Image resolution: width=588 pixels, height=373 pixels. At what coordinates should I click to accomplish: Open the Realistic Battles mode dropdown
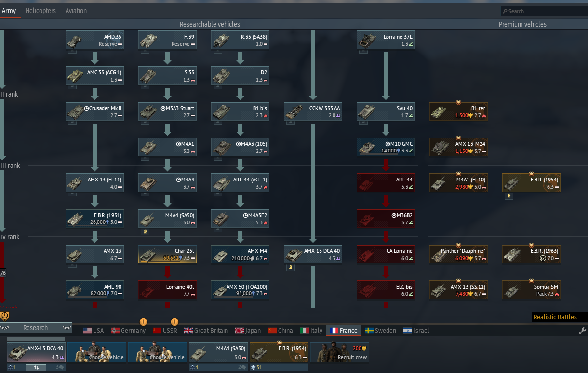560,317
